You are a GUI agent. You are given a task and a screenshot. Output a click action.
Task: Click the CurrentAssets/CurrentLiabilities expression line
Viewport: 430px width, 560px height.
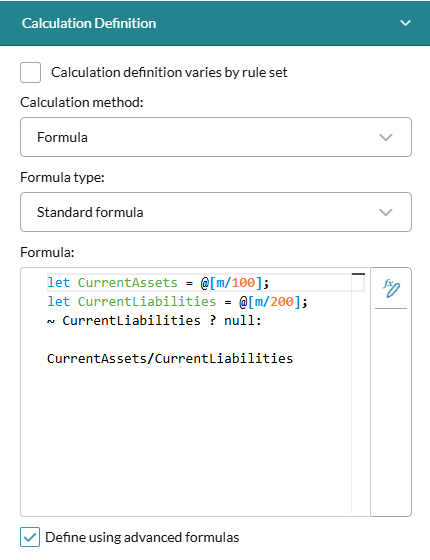click(x=170, y=359)
